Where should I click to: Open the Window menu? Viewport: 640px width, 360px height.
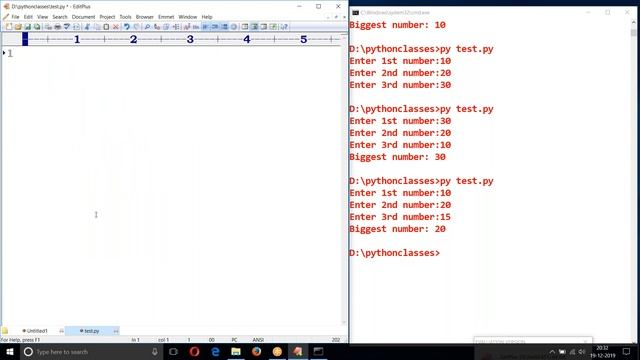(188, 17)
